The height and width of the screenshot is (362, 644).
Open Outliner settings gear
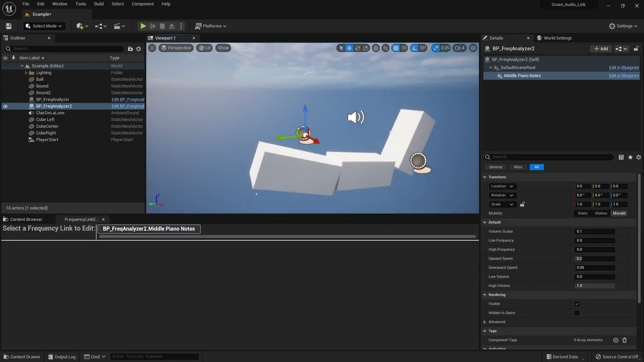pyautogui.click(x=138, y=49)
